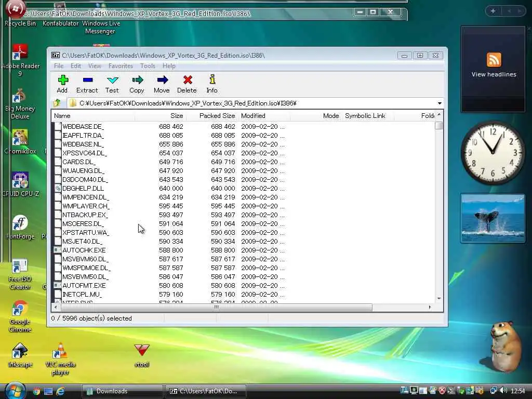This screenshot has width=532, height=399.
Task: Sort by the Mode column header
Action: (316, 116)
